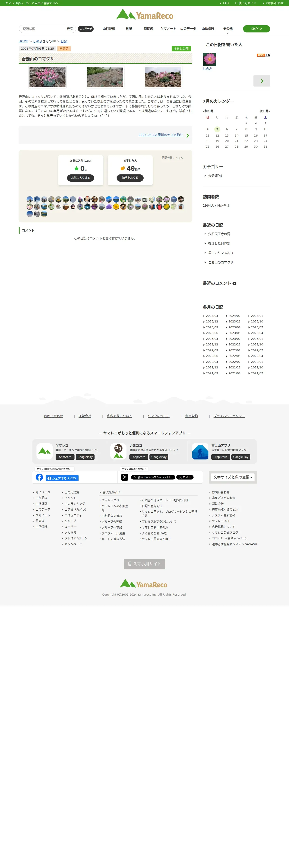The image size is (289, 868).
Task: Click the X account logo icon
Action: pyautogui.click(x=124, y=477)
